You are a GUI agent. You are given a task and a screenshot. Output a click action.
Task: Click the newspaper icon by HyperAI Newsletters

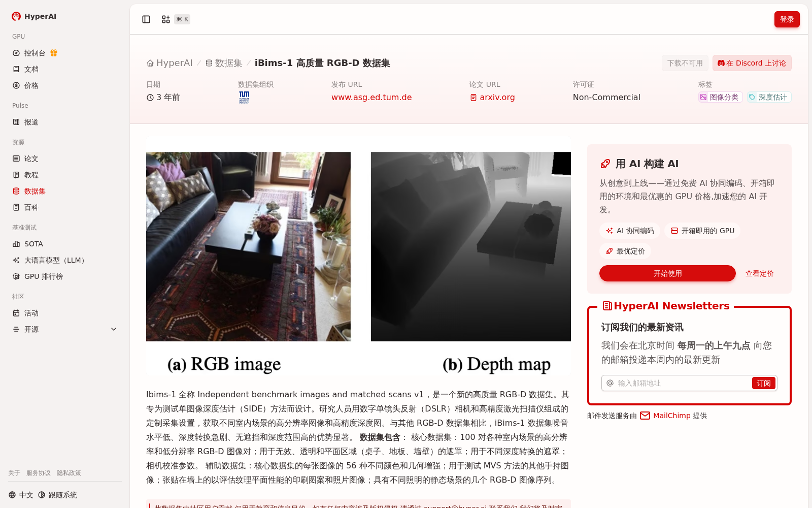(607, 306)
